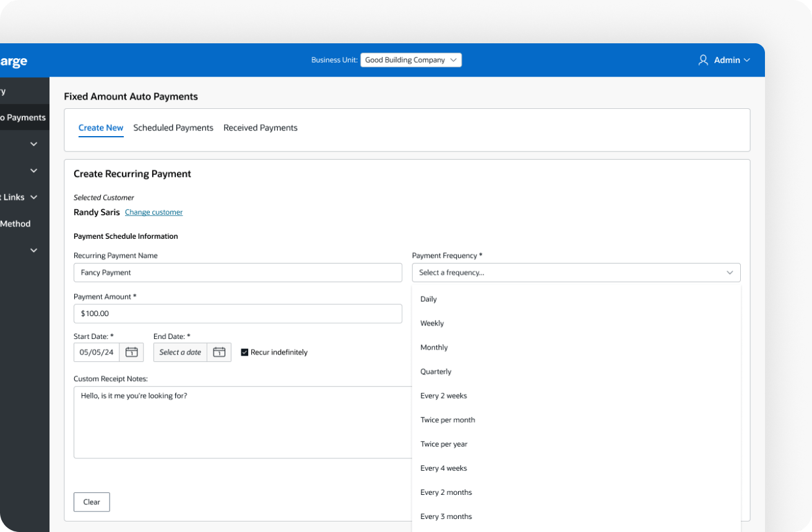
Task: Choose Twice per year frequency
Action: pos(576,444)
